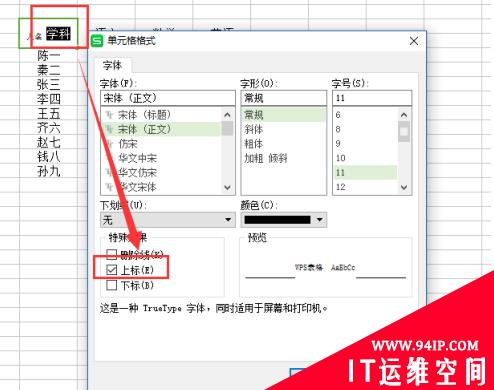Click the size list scroll-down arrow
The height and width of the screenshot is (390, 494).
404,187
